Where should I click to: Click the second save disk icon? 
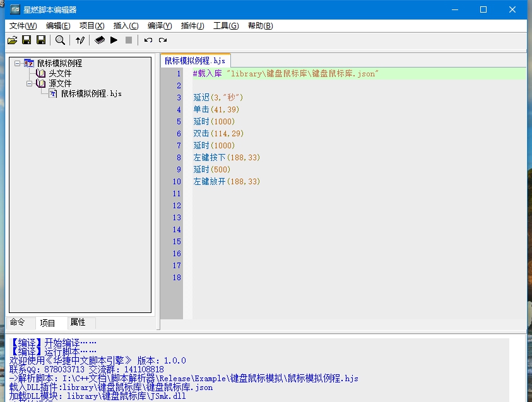[41, 40]
